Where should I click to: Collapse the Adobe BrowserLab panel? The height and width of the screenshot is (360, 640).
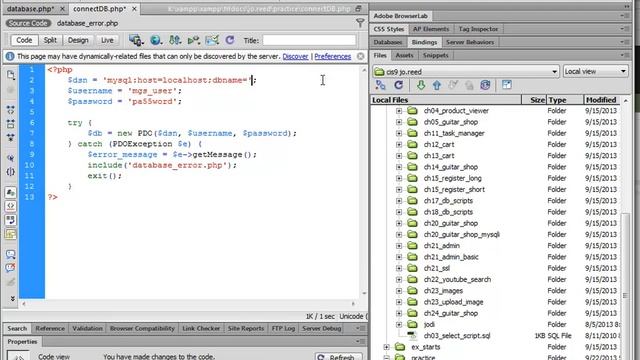pyautogui.click(x=400, y=16)
